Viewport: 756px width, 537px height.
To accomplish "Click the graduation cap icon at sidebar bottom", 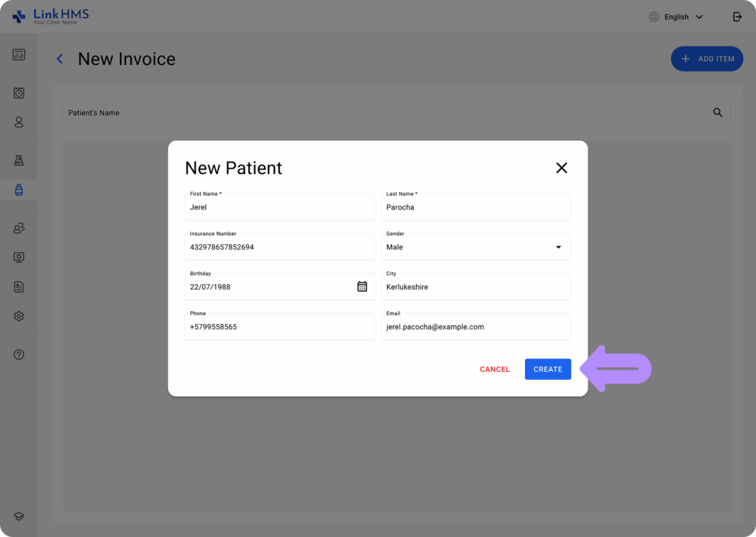I will coord(18,516).
